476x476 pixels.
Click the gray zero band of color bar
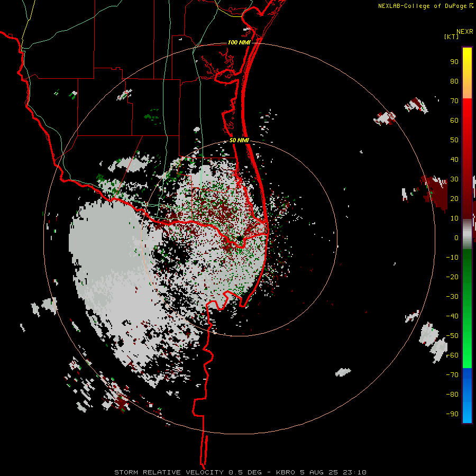[467, 234]
